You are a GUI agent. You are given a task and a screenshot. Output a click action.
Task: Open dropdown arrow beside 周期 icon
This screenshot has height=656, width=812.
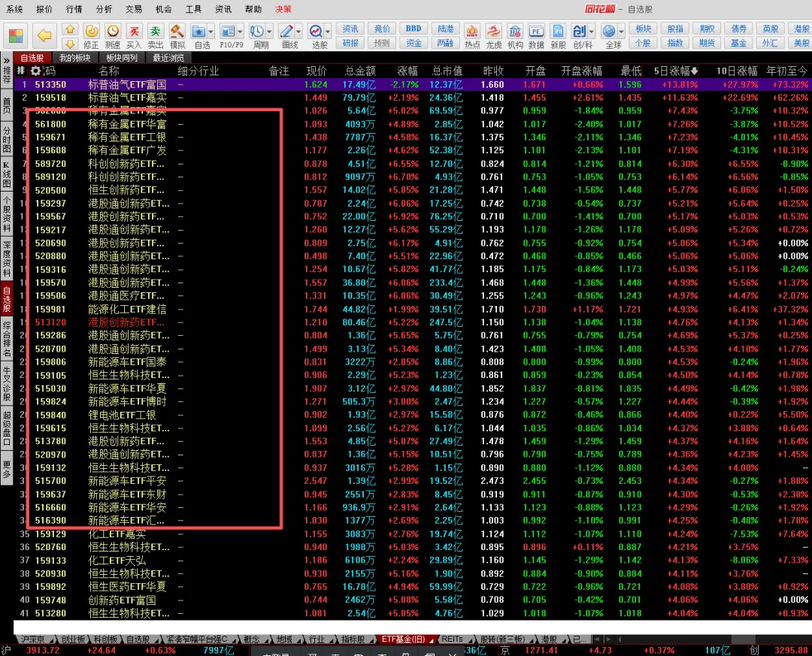coord(269,32)
